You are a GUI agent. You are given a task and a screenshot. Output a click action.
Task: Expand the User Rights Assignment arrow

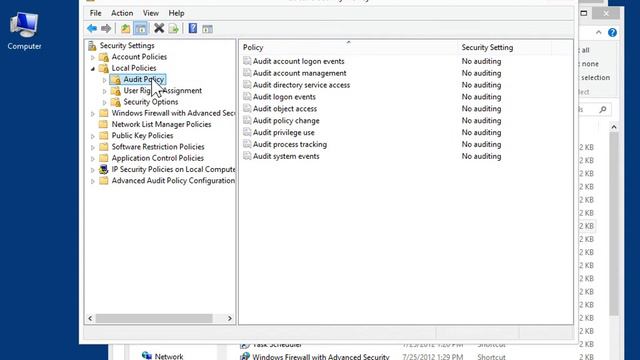tap(104, 91)
